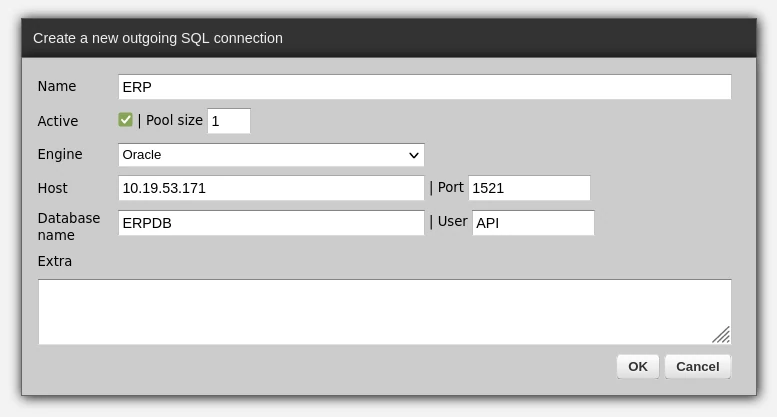Click the Host label
Viewport: 777px width, 417px height.
tap(53, 188)
